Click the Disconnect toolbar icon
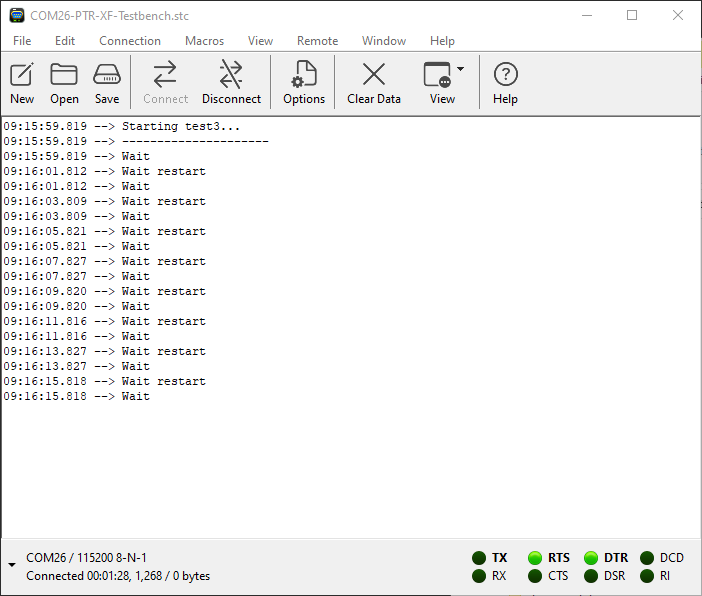Image resolution: width=702 pixels, height=596 pixels. point(231,75)
